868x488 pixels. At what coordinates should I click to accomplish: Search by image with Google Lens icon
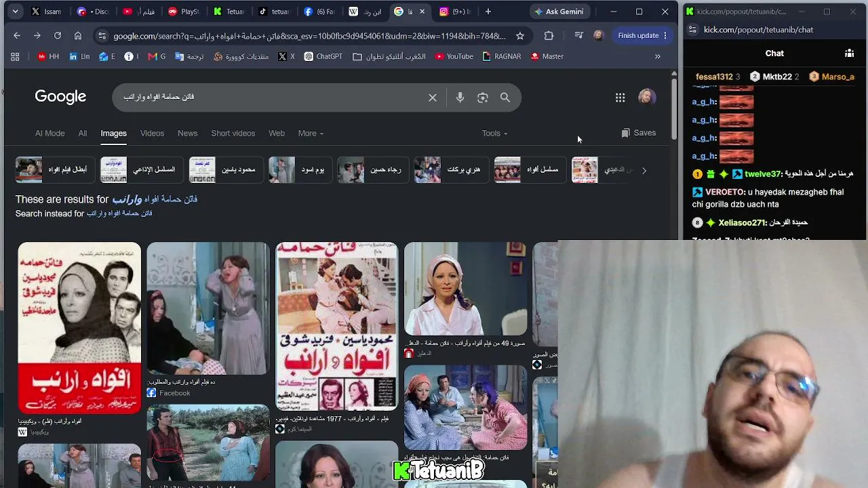point(483,98)
